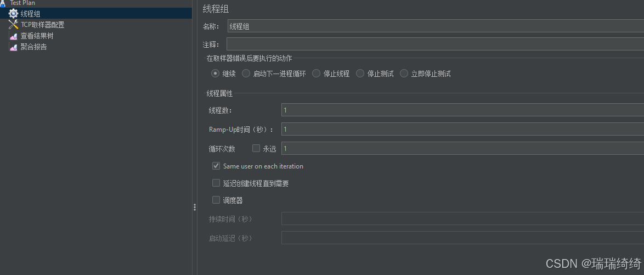Viewport: 644px width, 275px height.
Task: Select 停止测试 radio button
Action: click(x=360, y=74)
